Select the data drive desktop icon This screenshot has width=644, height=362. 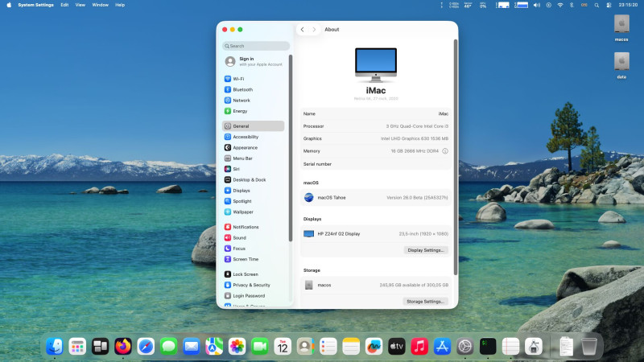[x=621, y=65]
